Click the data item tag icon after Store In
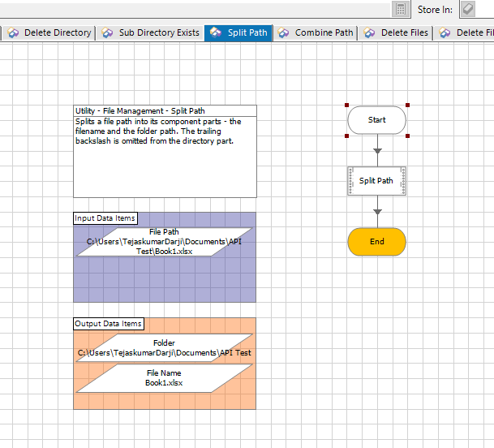The width and height of the screenshot is (494, 448). 468,9
